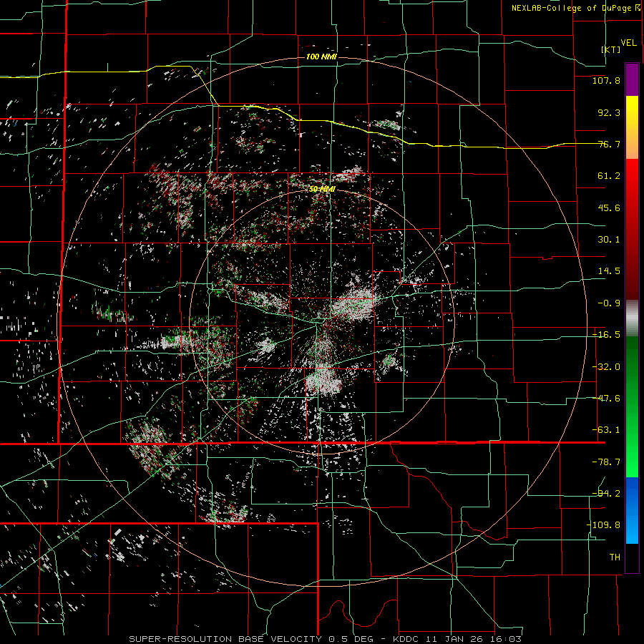This screenshot has width=644, height=644.
Task: Select the -109.8 value on the velocity scale
Action: 603,525
